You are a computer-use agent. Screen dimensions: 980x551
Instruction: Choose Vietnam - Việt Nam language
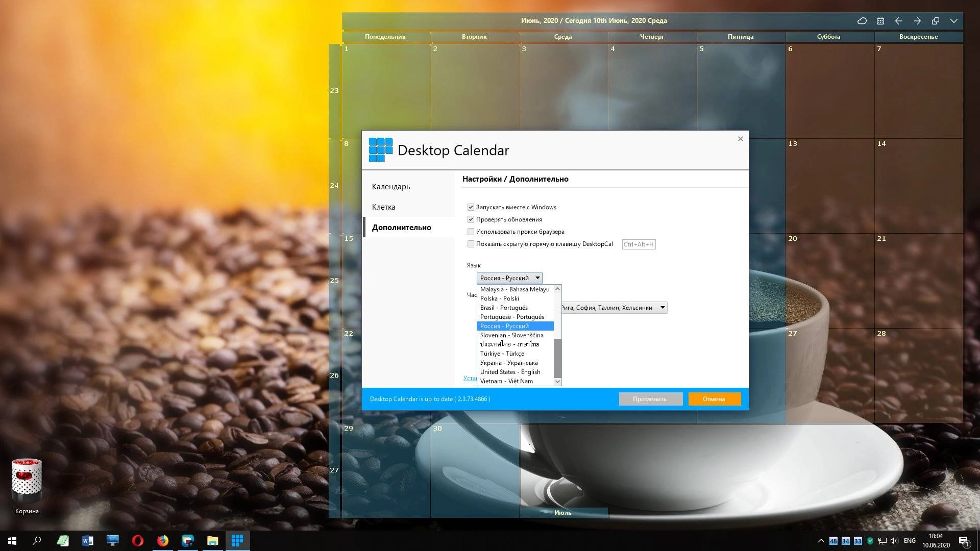[515, 381]
